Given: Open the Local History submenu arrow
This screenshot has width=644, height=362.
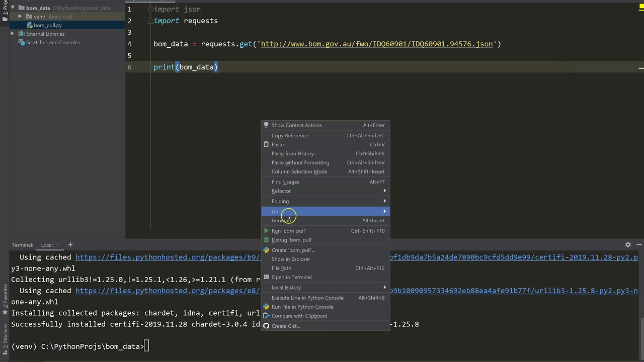Looking at the screenshot, I should 385,288.
